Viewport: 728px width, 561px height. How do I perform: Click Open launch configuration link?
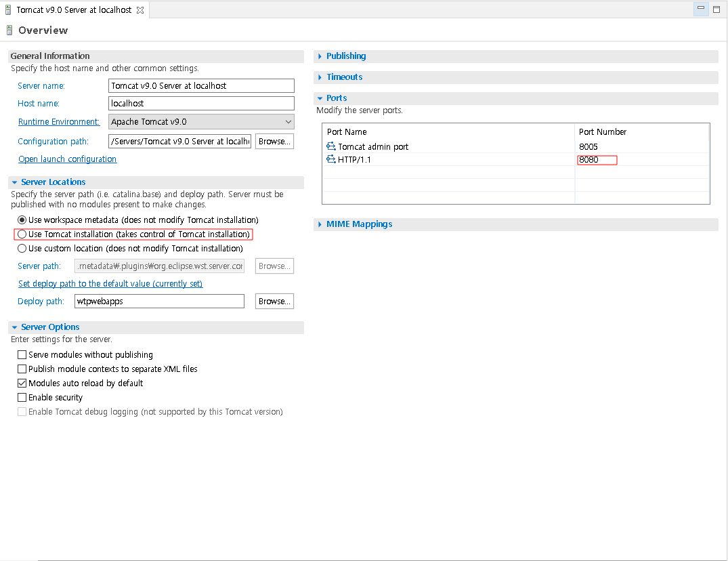(67, 159)
